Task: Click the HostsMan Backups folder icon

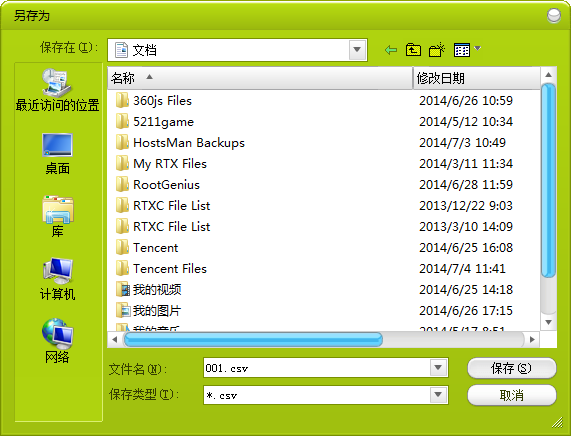Action: (x=122, y=142)
